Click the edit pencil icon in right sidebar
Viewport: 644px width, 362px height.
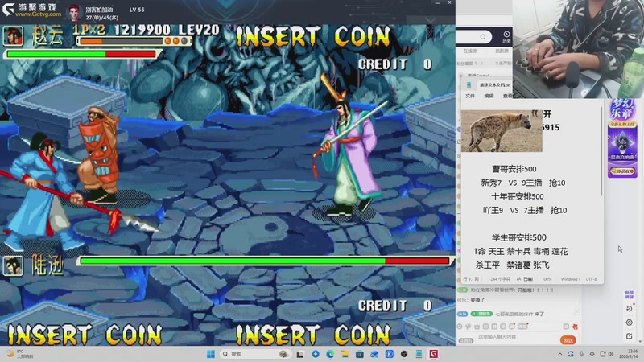tap(630, 336)
